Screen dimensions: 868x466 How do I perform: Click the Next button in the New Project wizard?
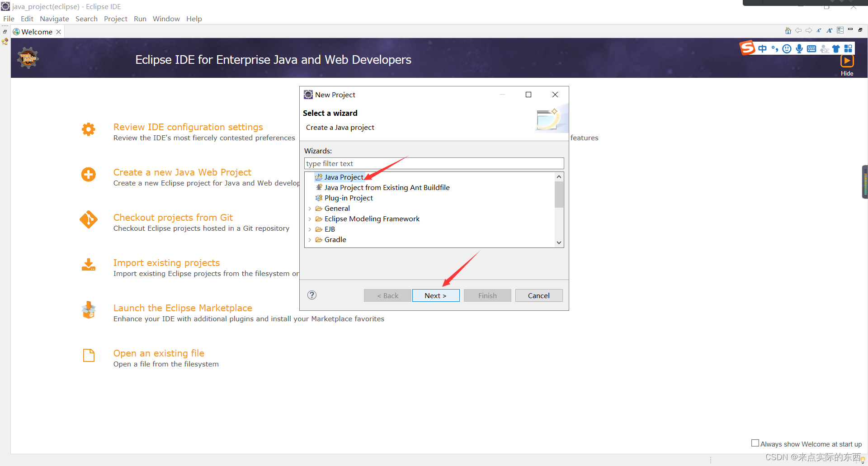435,295
